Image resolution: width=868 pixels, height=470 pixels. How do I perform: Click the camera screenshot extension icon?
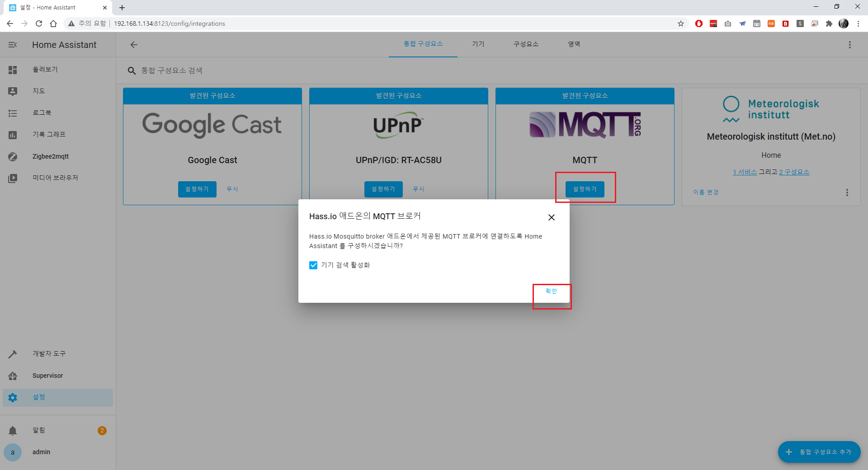click(728, 23)
